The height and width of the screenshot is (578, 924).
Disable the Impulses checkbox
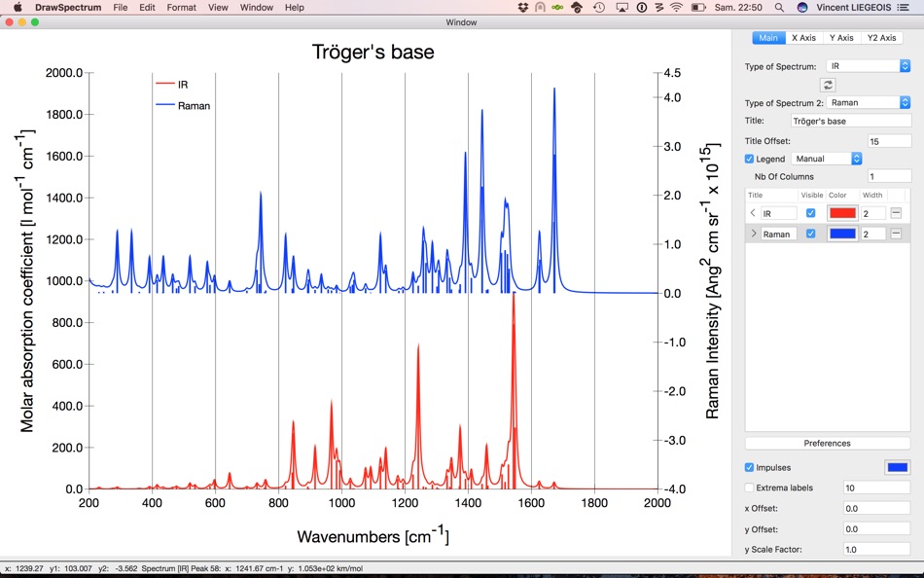click(749, 467)
